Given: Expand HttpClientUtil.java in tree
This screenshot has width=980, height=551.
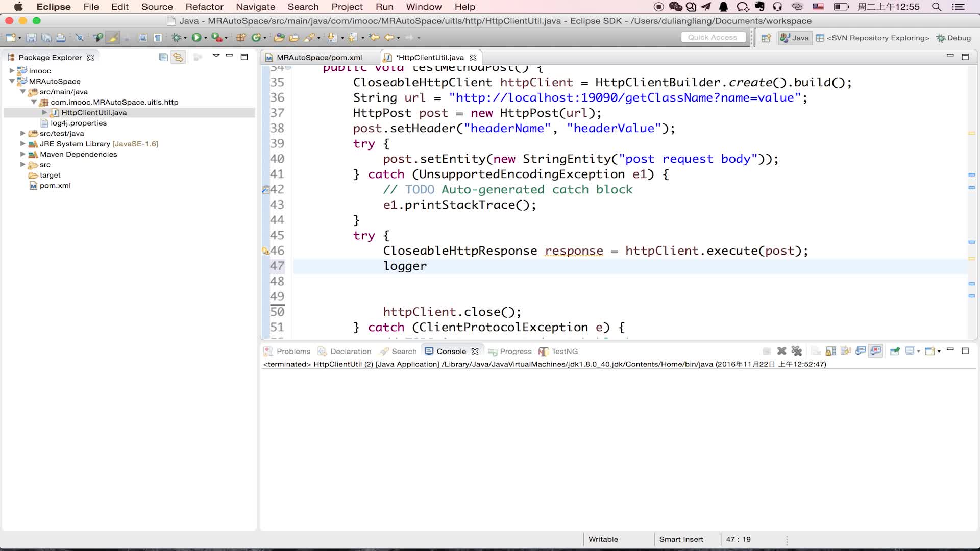Looking at the screenshot, I should 44,112.
